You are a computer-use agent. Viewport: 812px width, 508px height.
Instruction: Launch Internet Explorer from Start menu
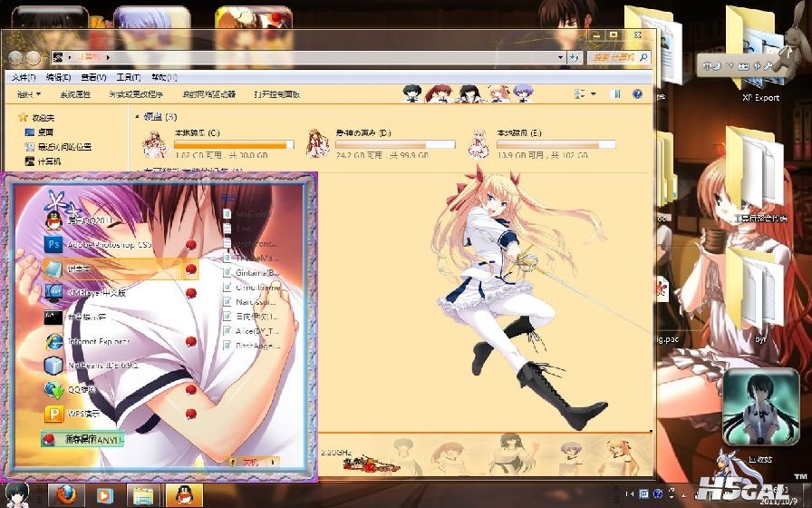87,341
